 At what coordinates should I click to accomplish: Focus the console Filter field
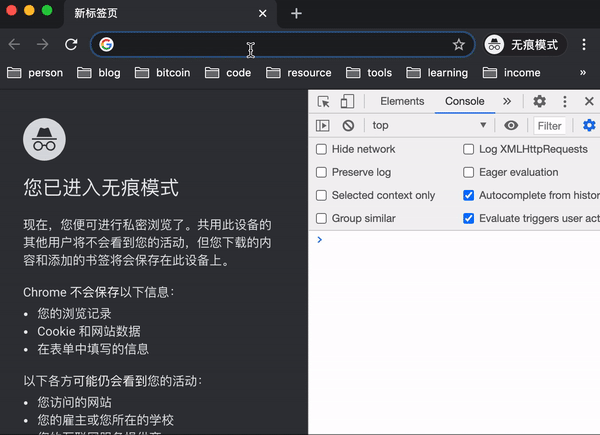pos(549,126)
